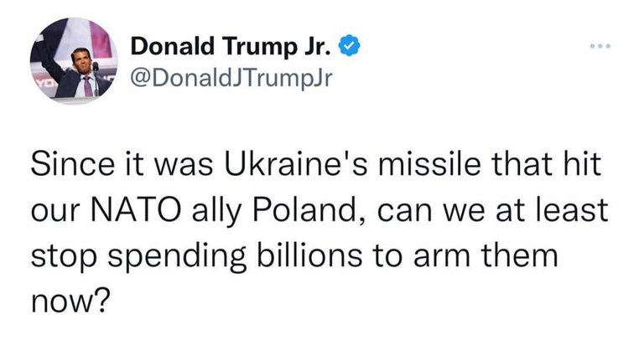
Task: Click the blue verified checkmark badge
Action: click(x=349, y=45)
